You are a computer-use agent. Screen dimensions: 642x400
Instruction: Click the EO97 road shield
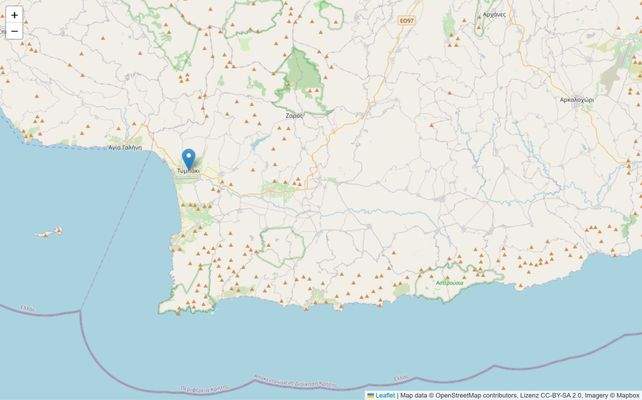tap(407, 20)
